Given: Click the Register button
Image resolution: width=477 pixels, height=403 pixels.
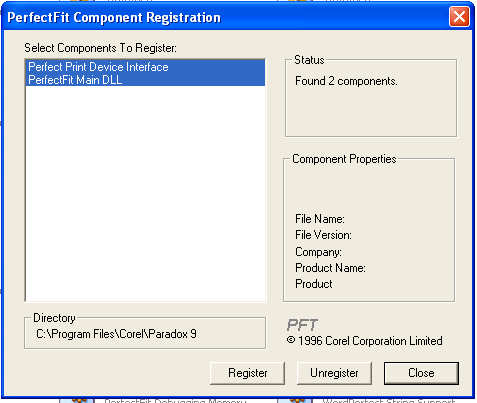Looking at the screenshot, I should [247, 373].
